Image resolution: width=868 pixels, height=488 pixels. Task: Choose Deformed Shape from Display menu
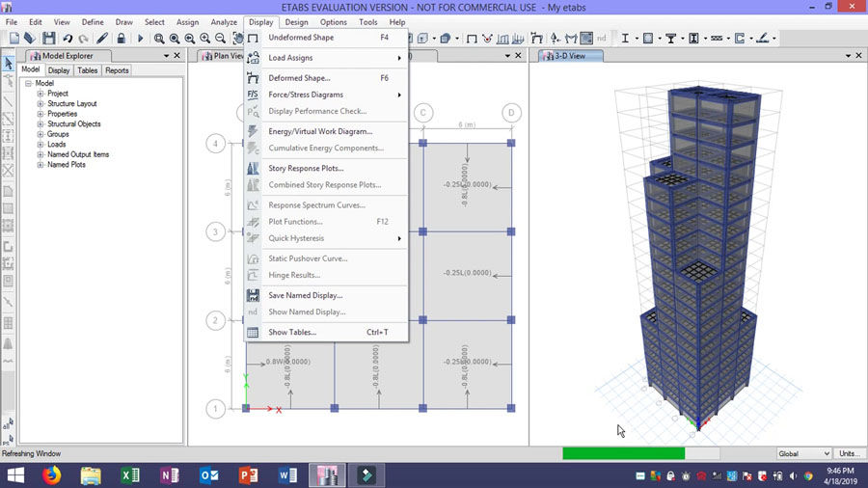coord(326,78)
